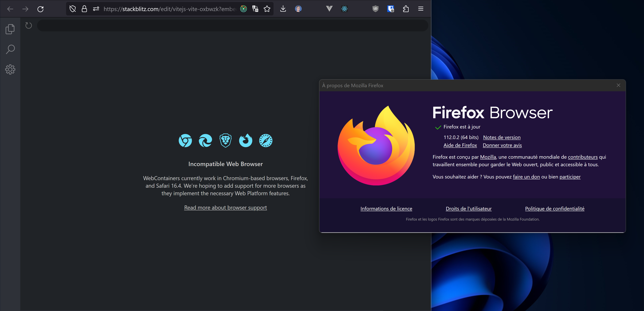
Task: Open the Firefox application hamburger menu
Action: click(x=420, y=9)
